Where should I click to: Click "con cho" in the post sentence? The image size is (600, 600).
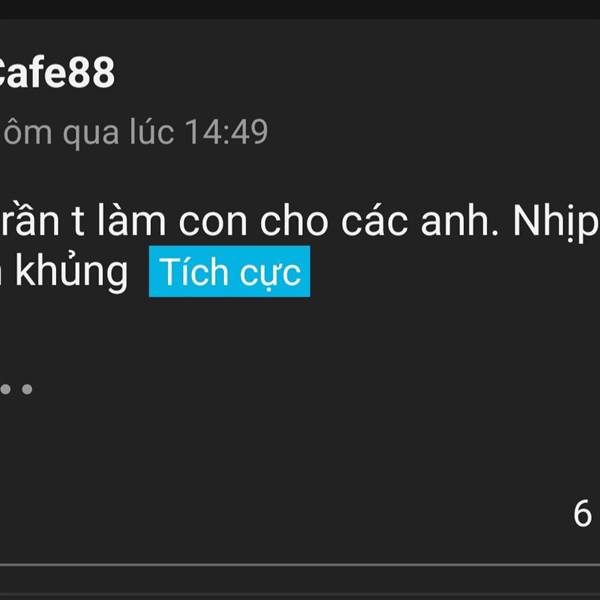point(253,221)
